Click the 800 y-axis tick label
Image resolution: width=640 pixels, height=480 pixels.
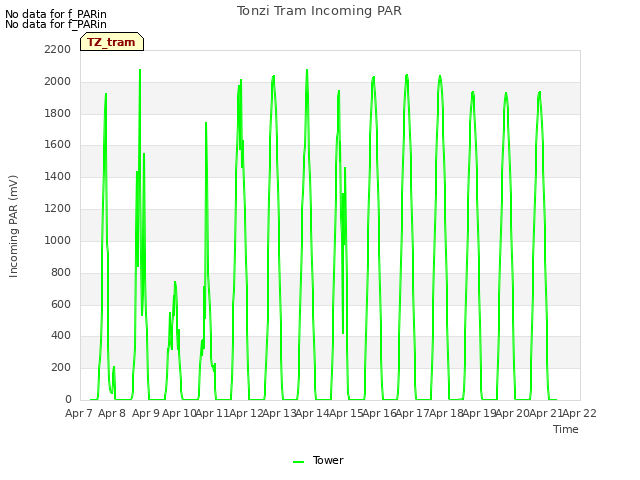tap(61, 272)
